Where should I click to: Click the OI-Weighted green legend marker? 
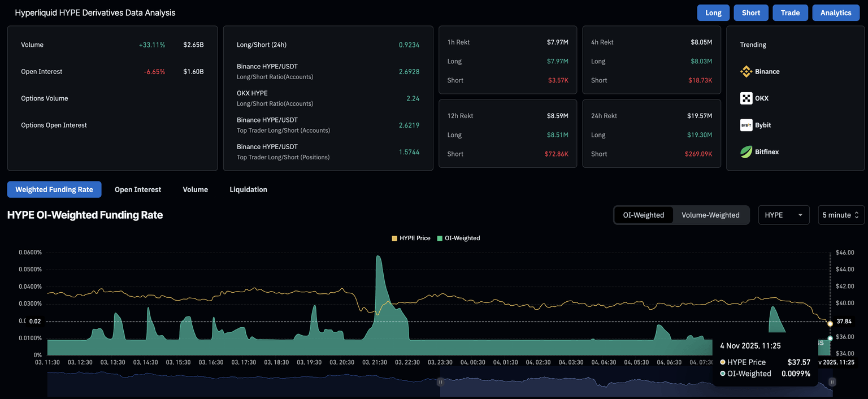[x=440, y=238]
